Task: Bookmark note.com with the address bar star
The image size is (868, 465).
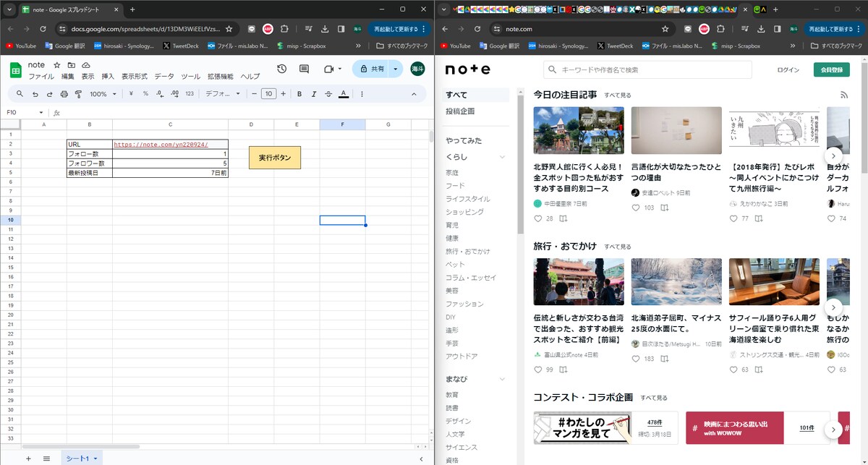Action: tap(665, 29)
